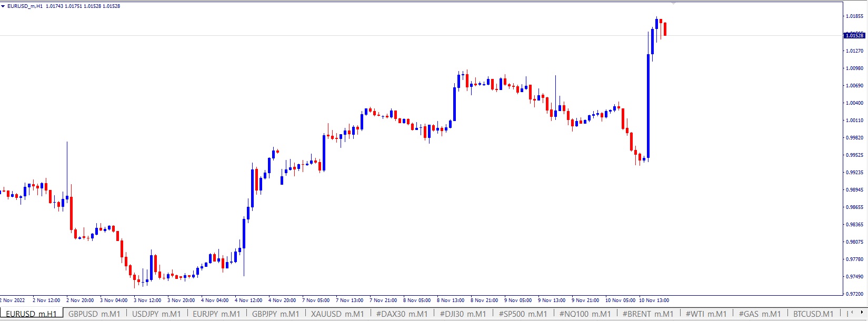Select the XAUUSD_m.M1 gold chart tab

(338, 314)
